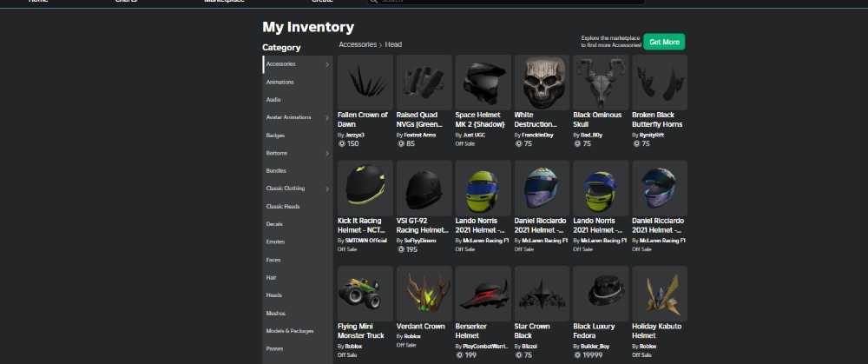This screenshot has height=364, width=868.
Task: Select the Bottoms category
Action: click(x=298, y=153)
